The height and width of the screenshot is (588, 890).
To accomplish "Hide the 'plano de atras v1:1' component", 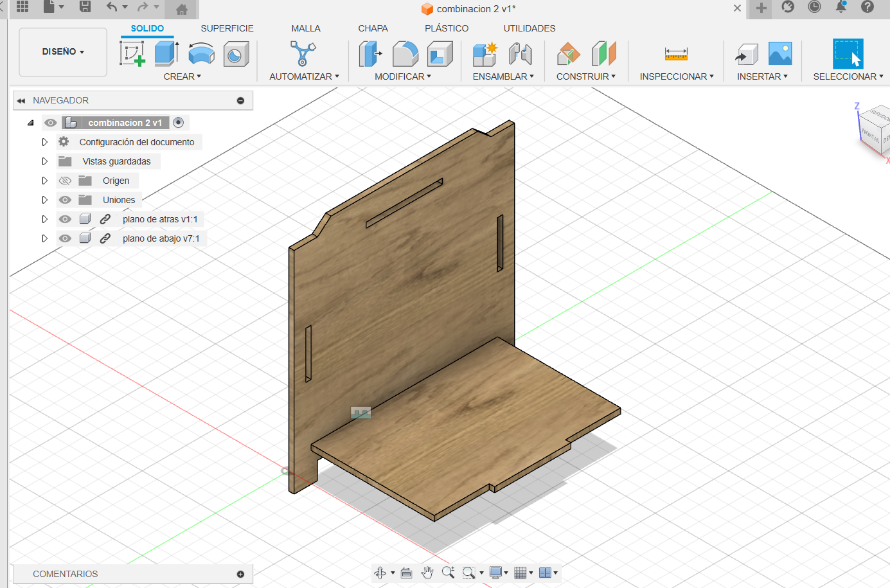I will click(x=65, y=219).
